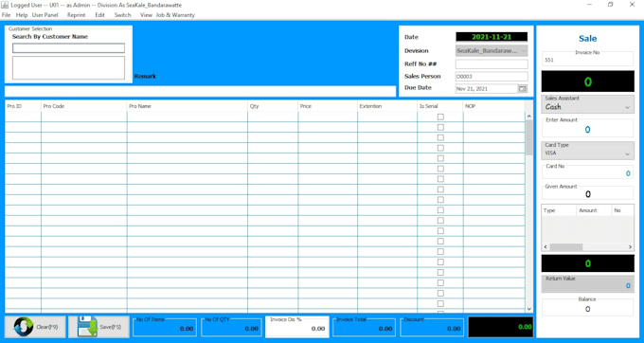
Task: Click the customer results list box
Action: pos(68,68)
